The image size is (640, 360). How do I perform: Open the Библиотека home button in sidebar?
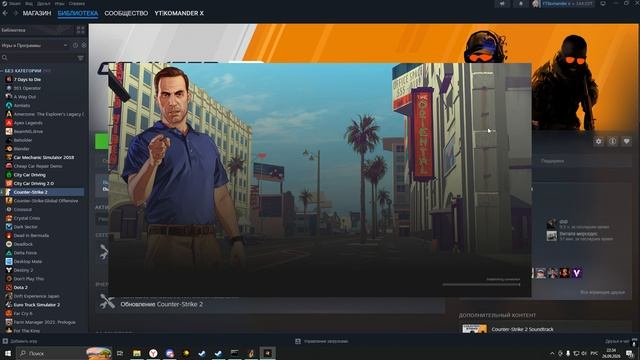coord(37,30)
